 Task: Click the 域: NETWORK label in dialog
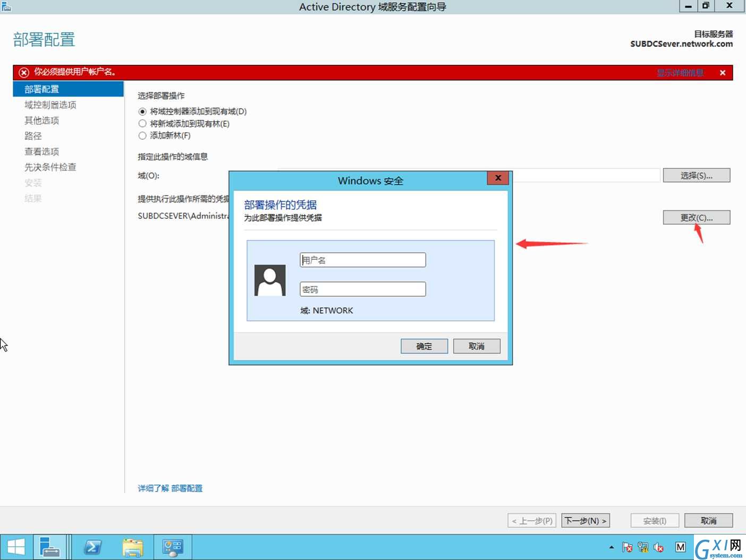coord(326,310)
